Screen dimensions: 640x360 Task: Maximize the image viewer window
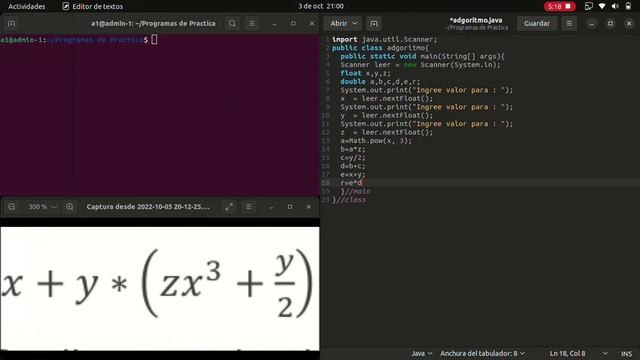coord(290,207)
